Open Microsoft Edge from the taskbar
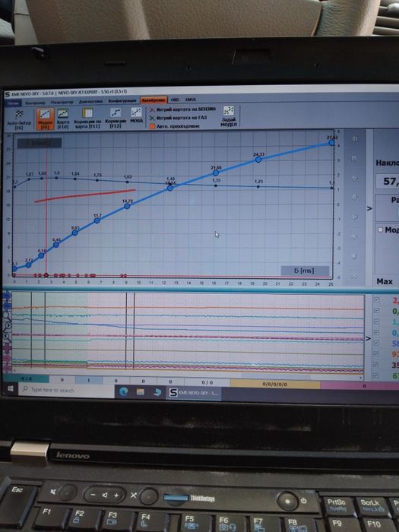 (x=124, y=392)
